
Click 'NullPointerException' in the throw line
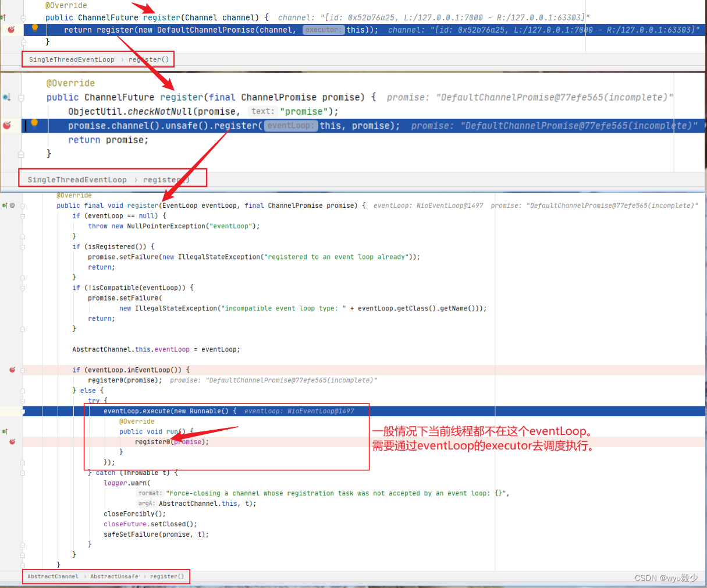[x=166, y=226]
